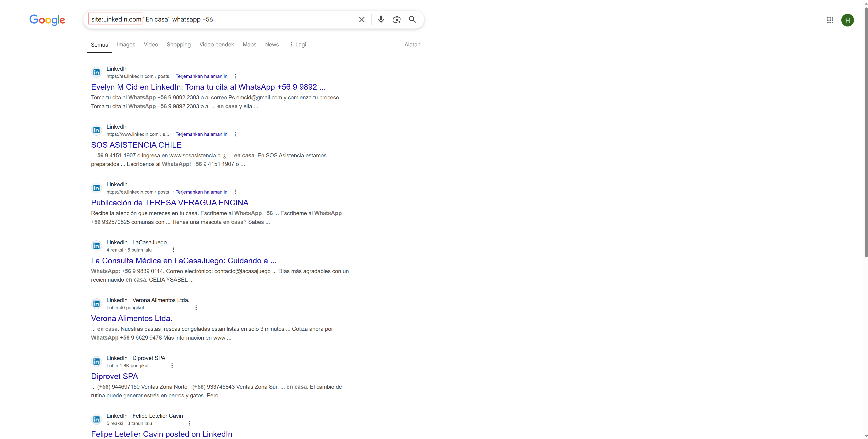Open SOS ASISTENCIA CHILE result link
The height and width of the screenshot is (439, 868).
click(136, 145)
